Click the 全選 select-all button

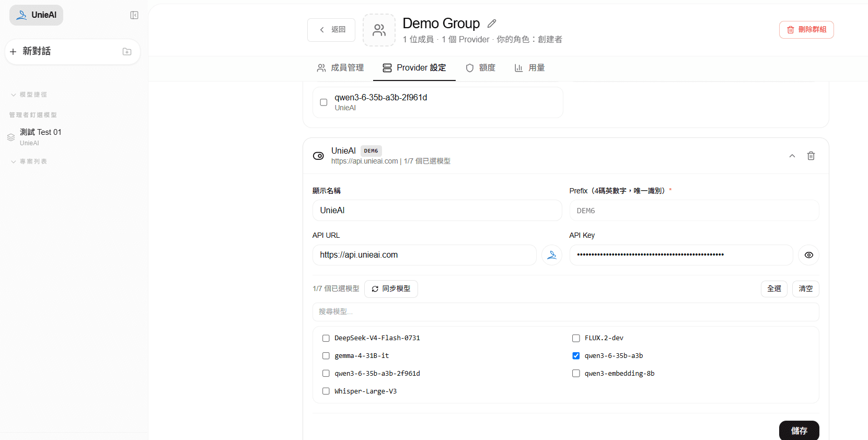tap(774, 289)
